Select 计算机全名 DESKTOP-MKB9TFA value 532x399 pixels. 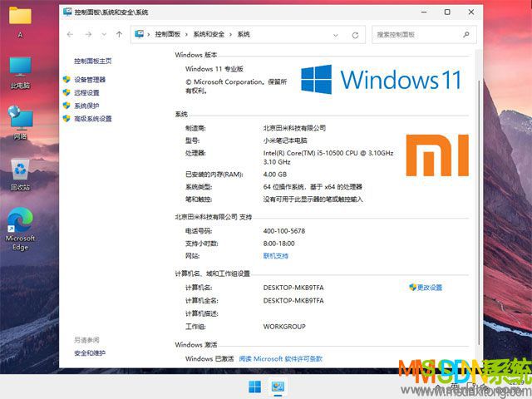293,301
